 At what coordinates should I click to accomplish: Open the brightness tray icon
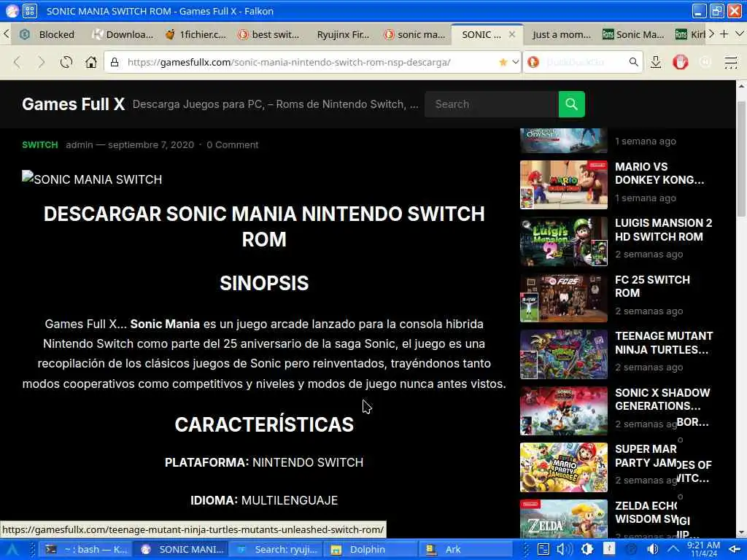tap(587, 550)
